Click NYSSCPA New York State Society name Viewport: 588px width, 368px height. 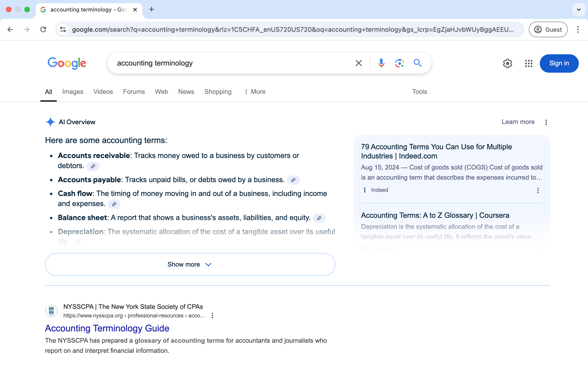click(133, 307)
